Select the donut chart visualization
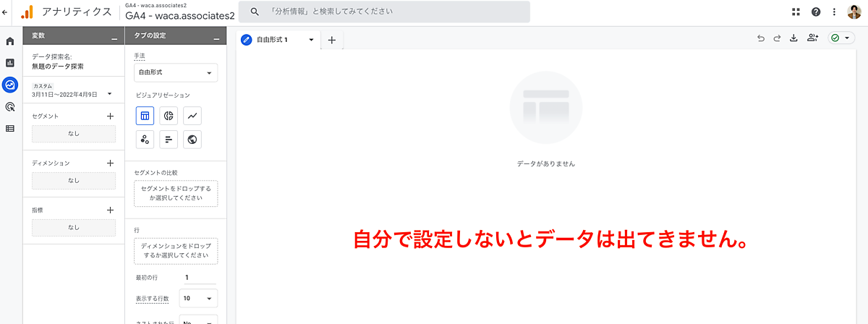This screenshot has height=324, width=868. point(169,116)
